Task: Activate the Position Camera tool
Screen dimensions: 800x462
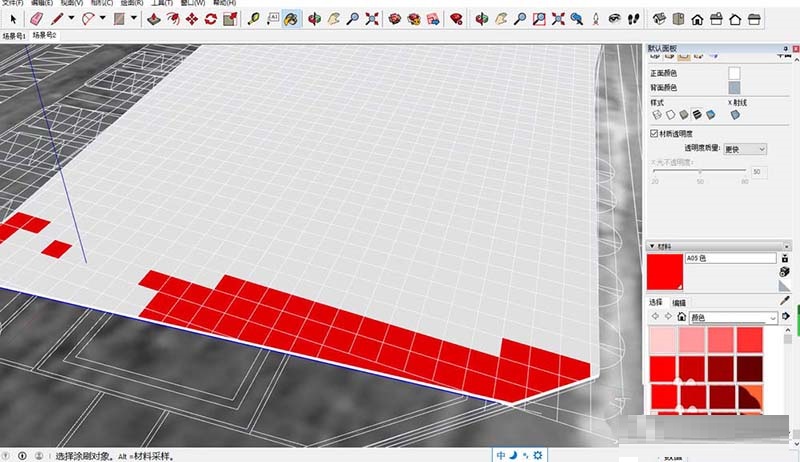Action: click(x=596, y=19)
